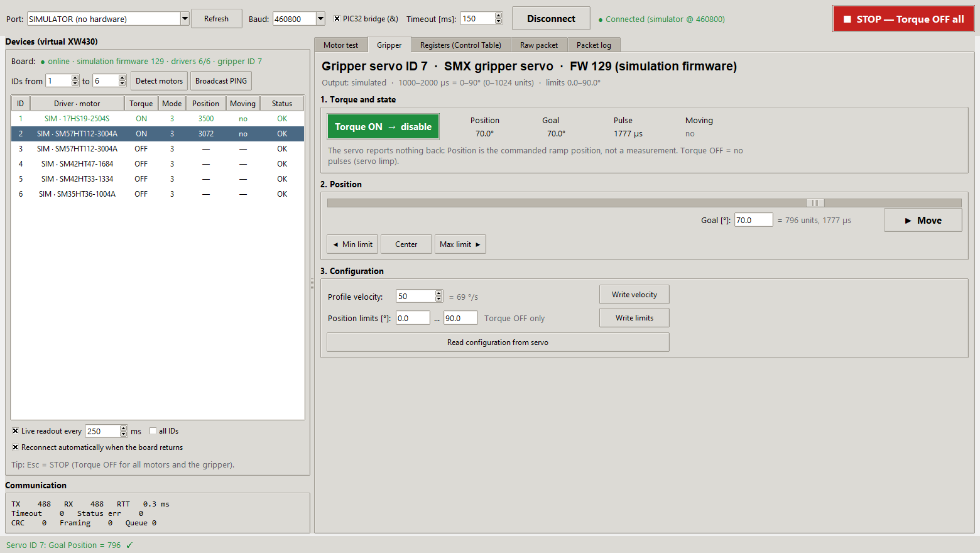Click the Live readout interval spinner
The width and height of the screenshot is (980, 553).
coord(124,431)
